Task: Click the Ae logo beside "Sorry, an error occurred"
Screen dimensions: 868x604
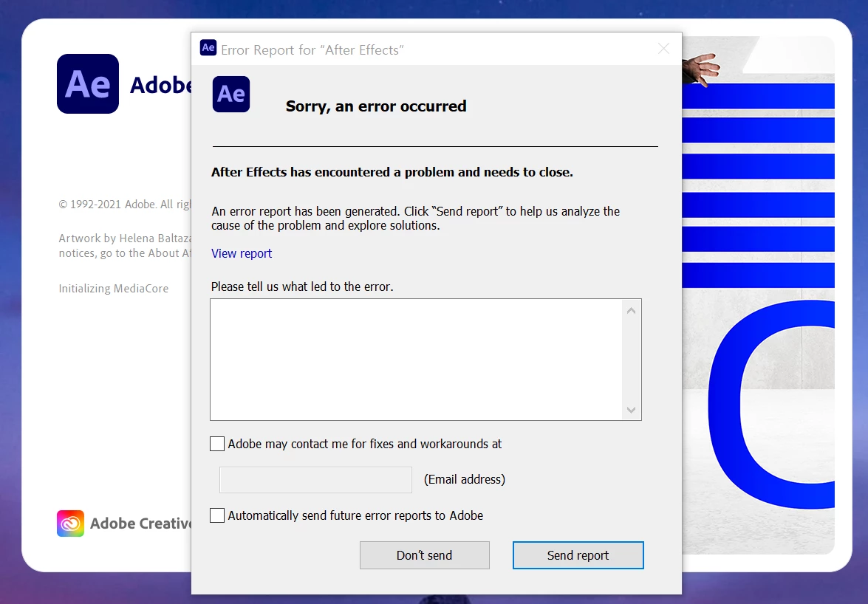Action: click(x=231, y=94)
